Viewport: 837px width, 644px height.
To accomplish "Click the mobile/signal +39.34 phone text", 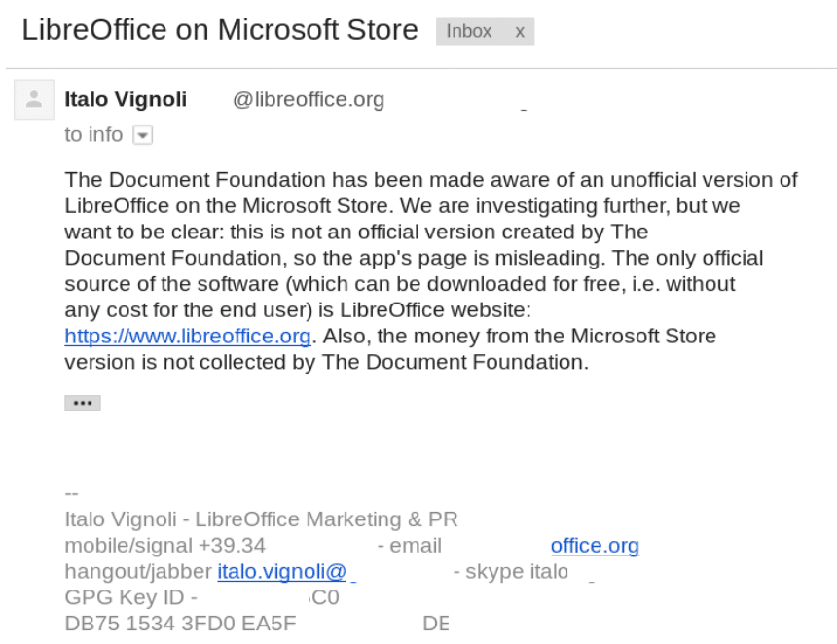I will (x=164, y=546).
